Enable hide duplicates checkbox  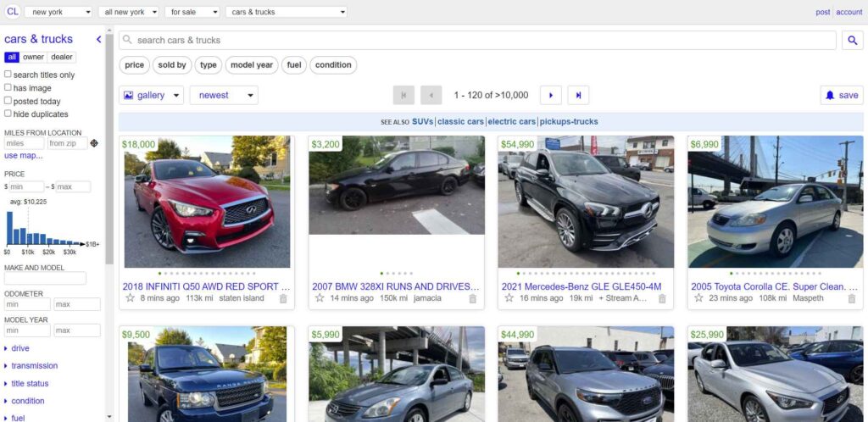coord(8,114)
